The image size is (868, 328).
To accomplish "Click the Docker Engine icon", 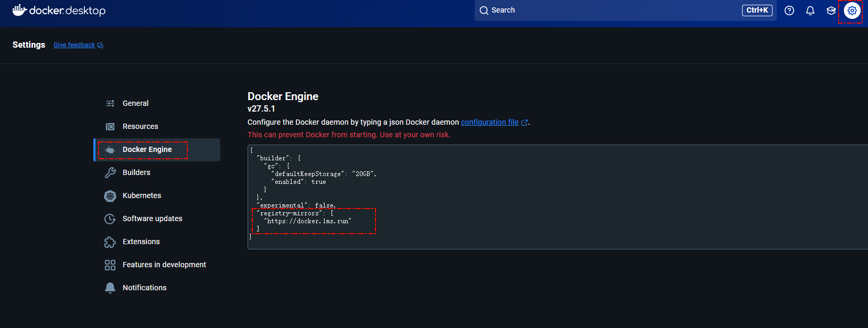I will point(110,150).
